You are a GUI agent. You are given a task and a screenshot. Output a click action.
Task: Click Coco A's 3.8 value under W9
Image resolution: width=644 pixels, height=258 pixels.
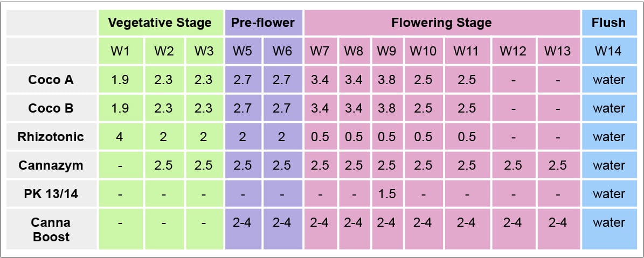(x=386, y=80)
